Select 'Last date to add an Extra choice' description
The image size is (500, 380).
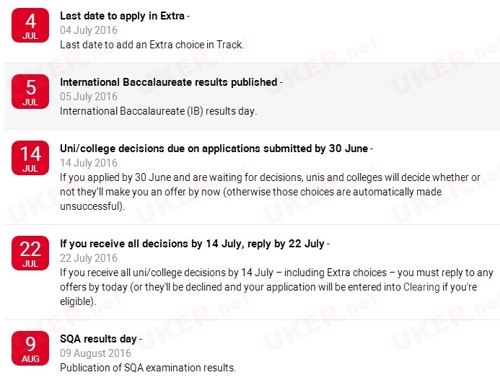pyautogui.click(x=152, y=45)
